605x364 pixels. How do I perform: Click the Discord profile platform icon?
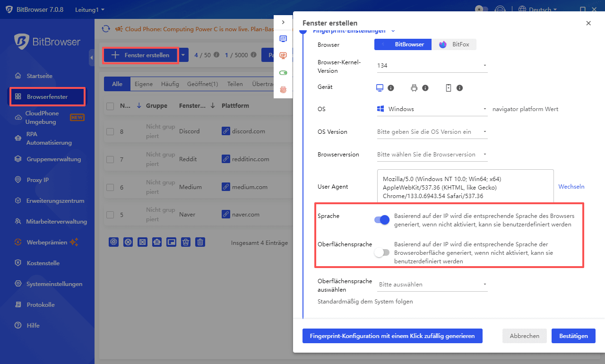pyautogui.click(x=225, y=131)
